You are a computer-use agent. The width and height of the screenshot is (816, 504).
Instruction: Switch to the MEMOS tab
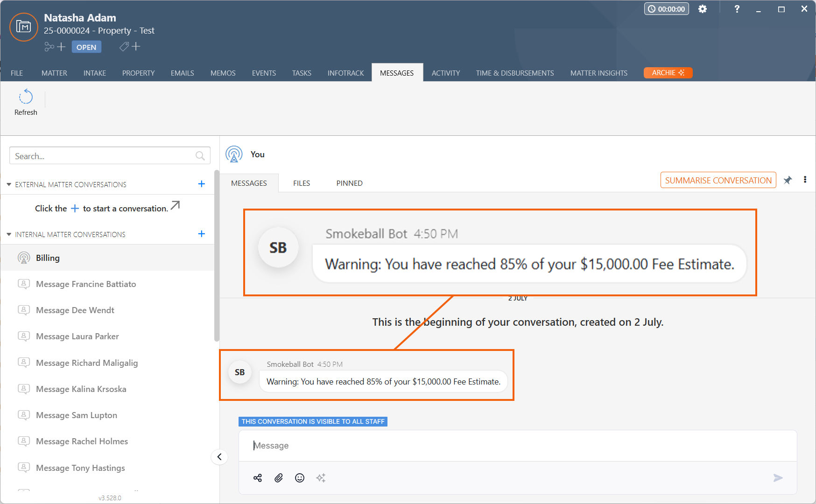223,73
